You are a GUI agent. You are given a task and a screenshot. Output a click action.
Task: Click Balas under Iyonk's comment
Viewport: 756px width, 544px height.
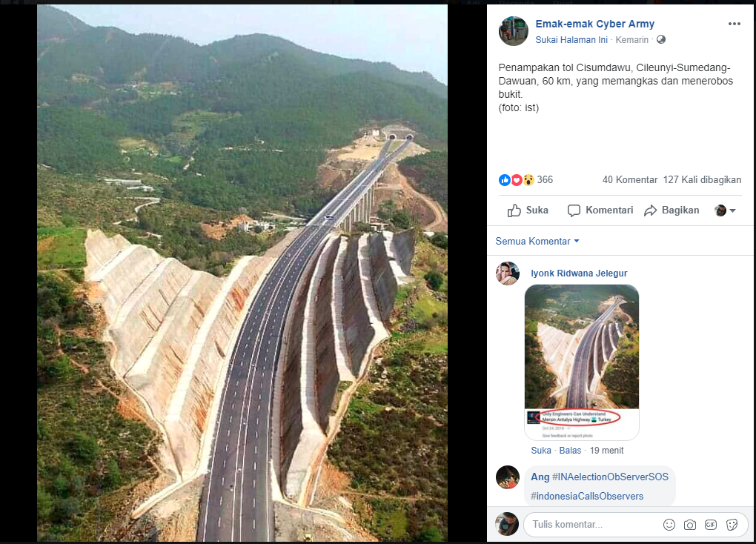point(570,450)
